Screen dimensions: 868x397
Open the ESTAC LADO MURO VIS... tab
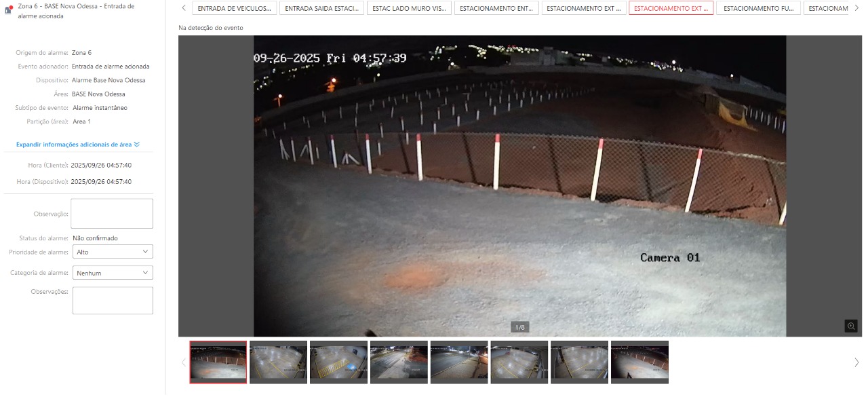point(409,8)
